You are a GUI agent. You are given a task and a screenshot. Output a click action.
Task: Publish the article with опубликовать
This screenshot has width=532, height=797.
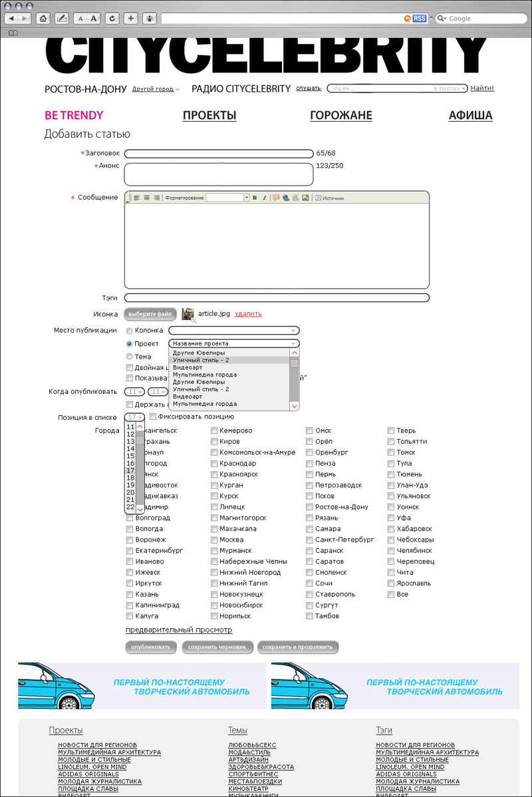tap(151, 647)
